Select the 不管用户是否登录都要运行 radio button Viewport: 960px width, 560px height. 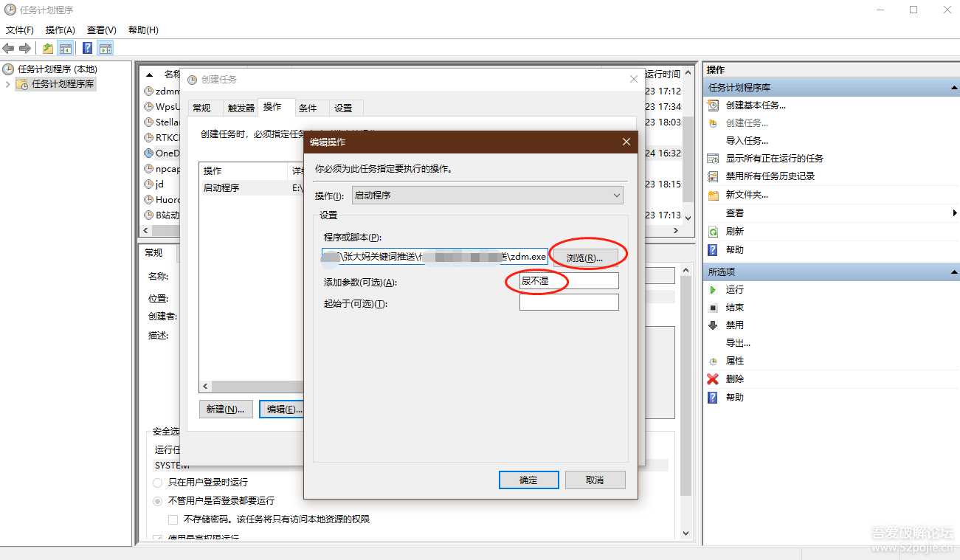(156, 500)
